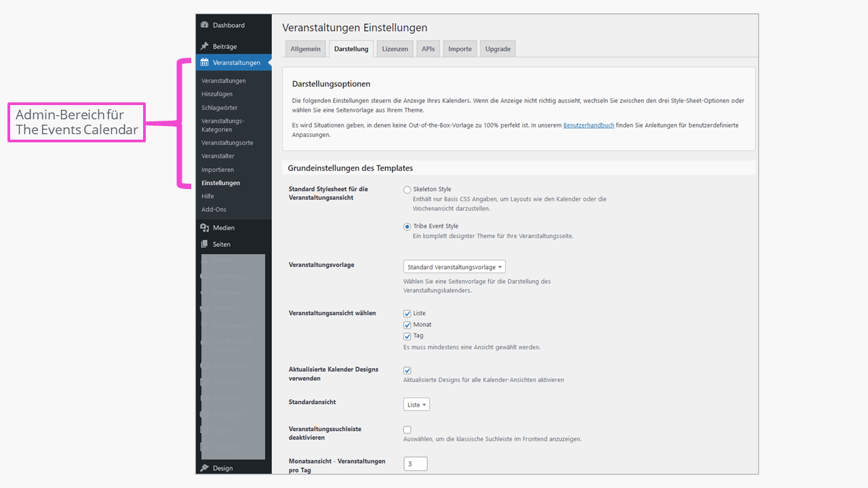
Task: Click the Beiträge pin icon
Action: pyautogui.click(x=204, y=46)
